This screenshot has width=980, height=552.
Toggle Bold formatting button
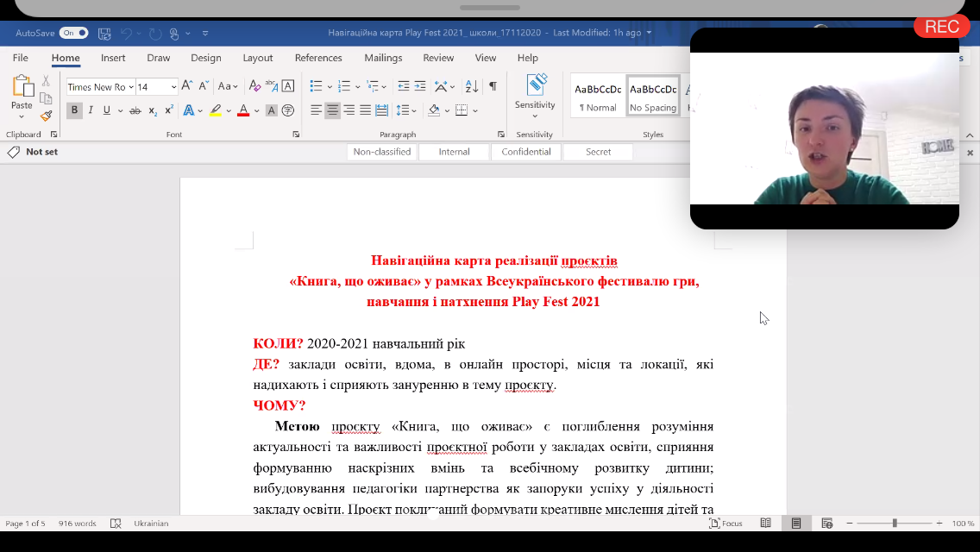click(x=74, y=110)
